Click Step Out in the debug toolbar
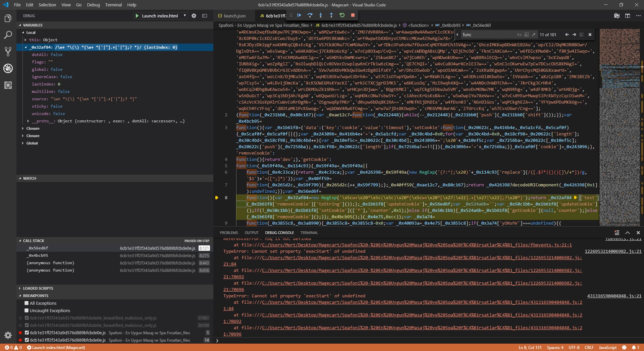 point(331,15)
